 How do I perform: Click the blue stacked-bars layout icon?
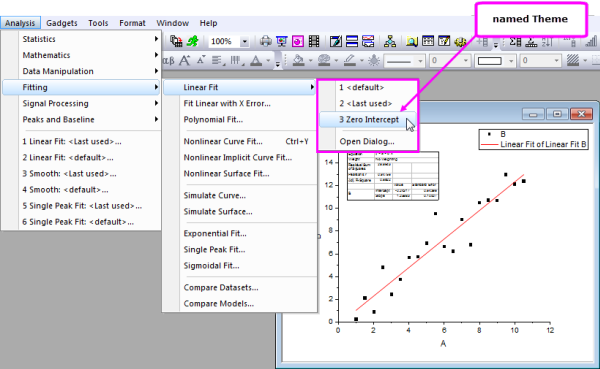point(352,41)
